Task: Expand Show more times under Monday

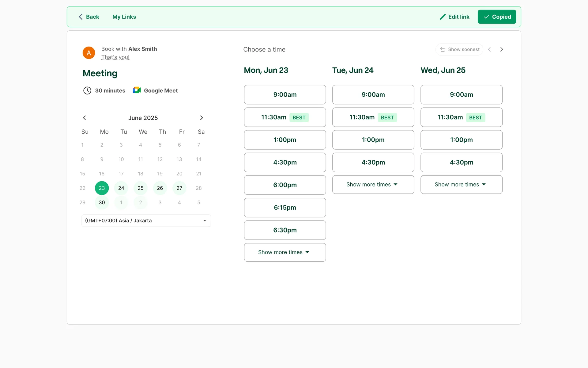Action: point(285,252)
